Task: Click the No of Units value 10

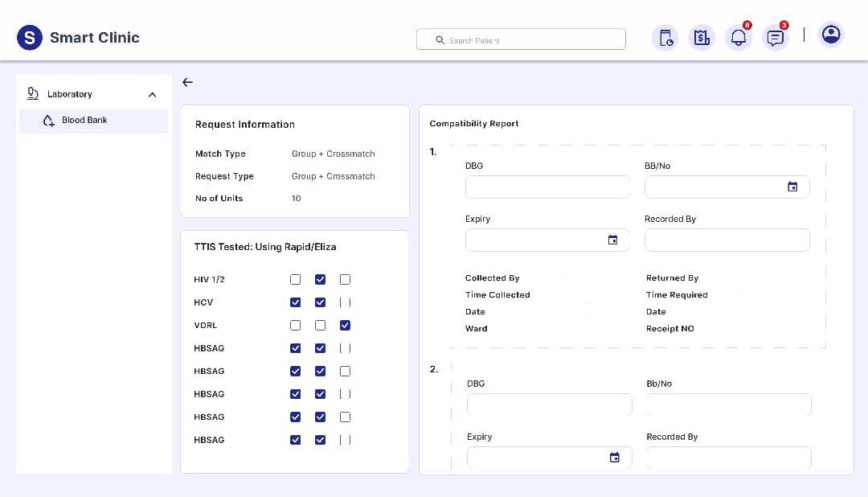Action: pos(296,199)
